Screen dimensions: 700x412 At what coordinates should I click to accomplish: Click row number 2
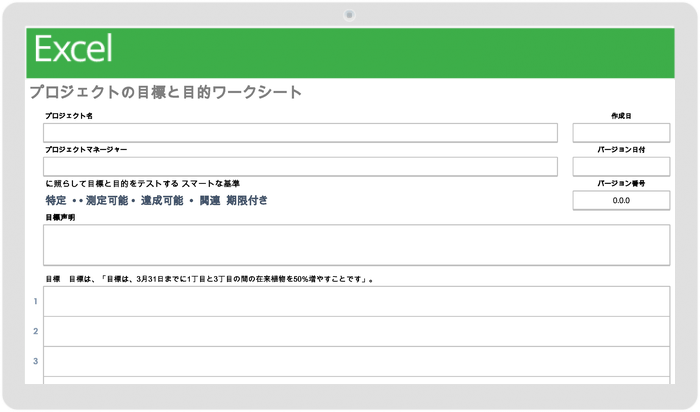(35, 331)
